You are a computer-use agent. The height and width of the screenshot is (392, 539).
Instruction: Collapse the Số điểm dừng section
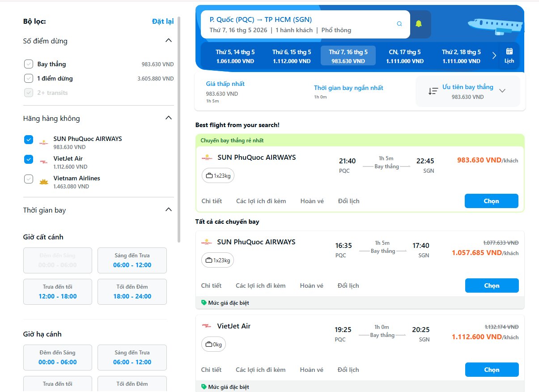coord(169,41)
